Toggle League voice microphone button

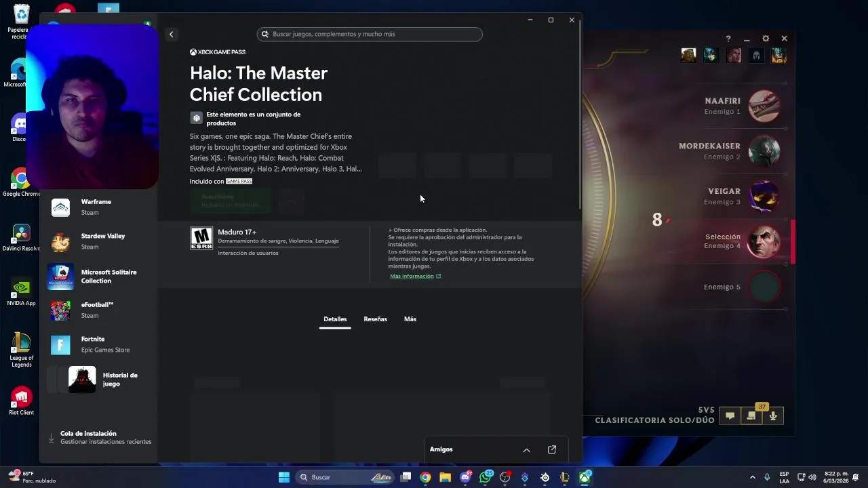(773, 416)
